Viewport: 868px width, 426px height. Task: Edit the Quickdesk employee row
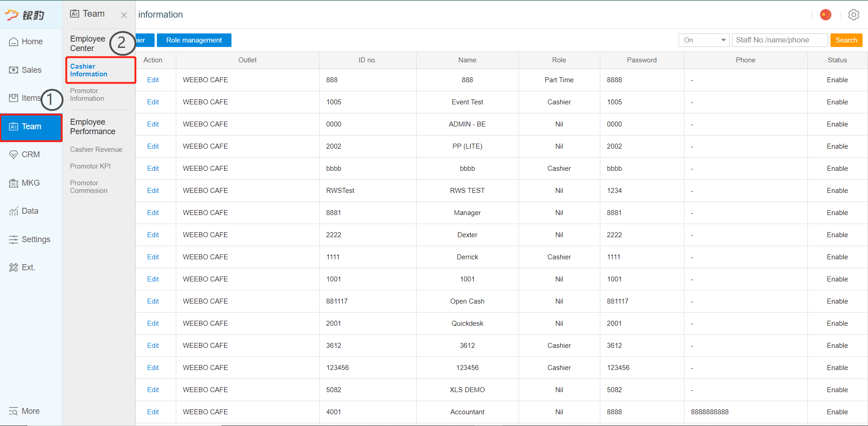[x=153, y=323]
